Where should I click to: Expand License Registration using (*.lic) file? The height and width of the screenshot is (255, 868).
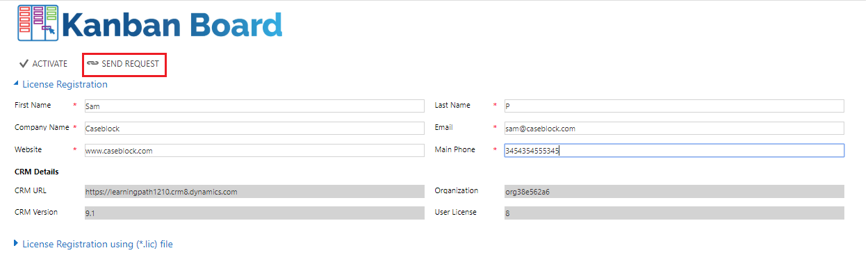[x=93, y=245]
